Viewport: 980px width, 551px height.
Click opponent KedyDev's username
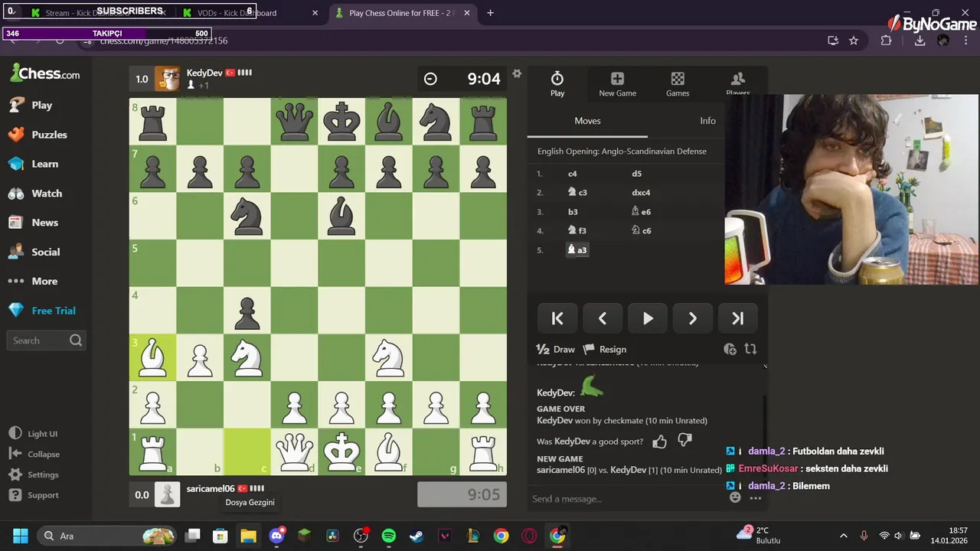point(204,73)
